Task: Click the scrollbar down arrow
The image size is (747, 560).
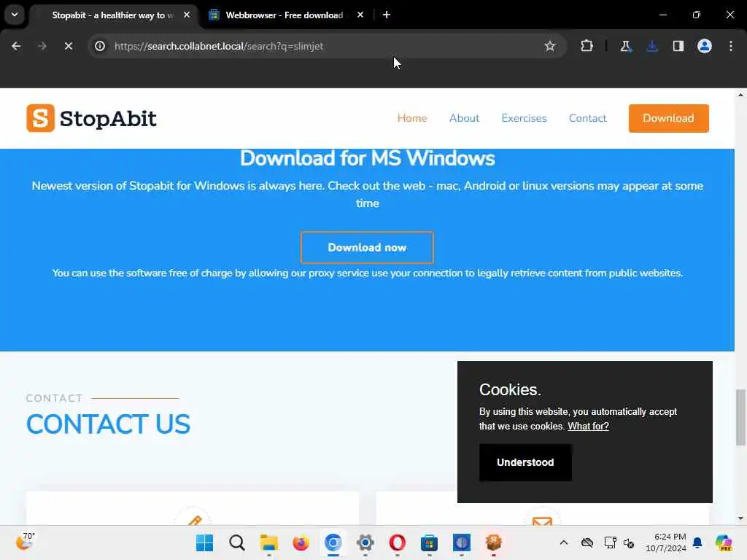Action: (740, 518)
